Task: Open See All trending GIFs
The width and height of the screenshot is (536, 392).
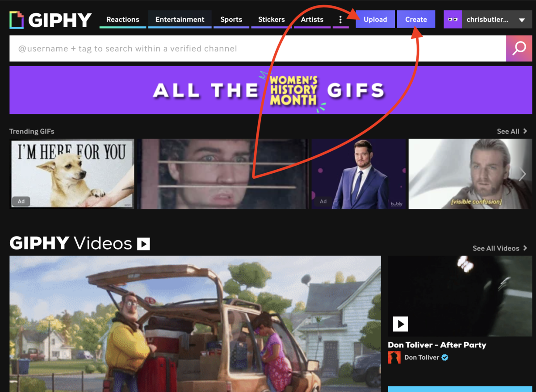Action: 511,131
